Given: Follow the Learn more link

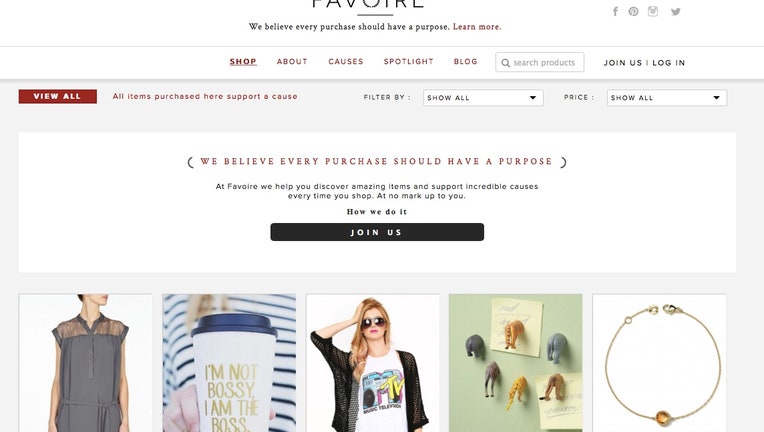Looking at the screenshot, I should click(x=477, y=27).
